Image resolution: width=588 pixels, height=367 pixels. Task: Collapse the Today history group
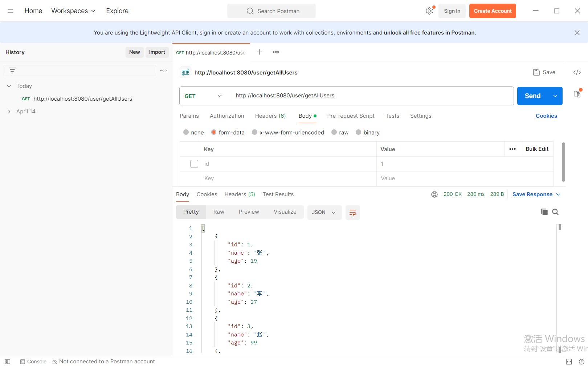9,86
